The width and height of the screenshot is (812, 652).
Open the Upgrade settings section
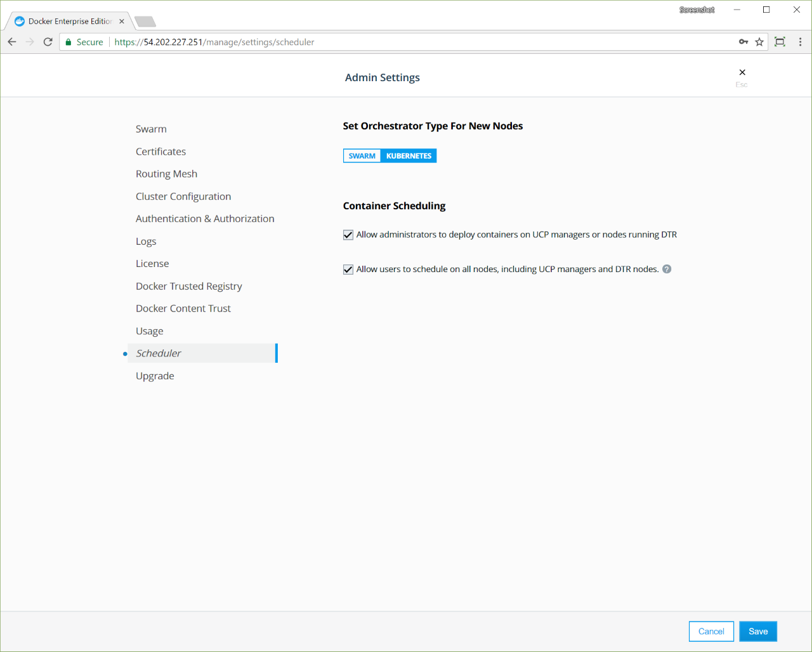click(x=155, y=376)
